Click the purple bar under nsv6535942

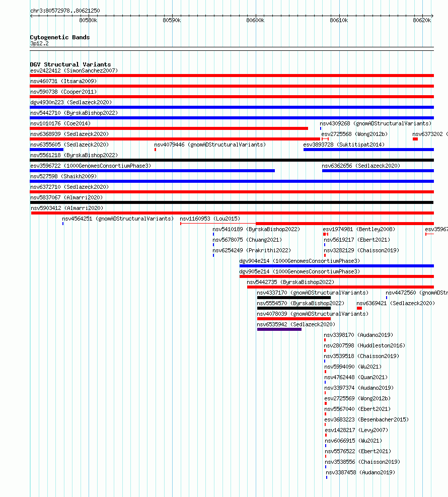279,329
